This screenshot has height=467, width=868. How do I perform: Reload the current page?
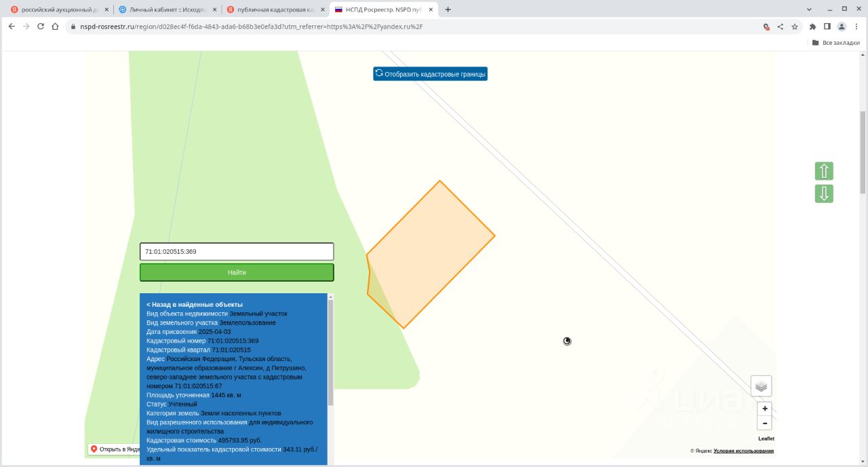(x=41, y=26)
